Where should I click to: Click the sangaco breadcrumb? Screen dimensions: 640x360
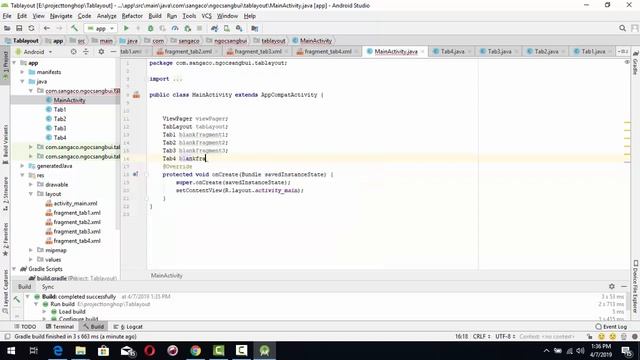coord(185,41)
